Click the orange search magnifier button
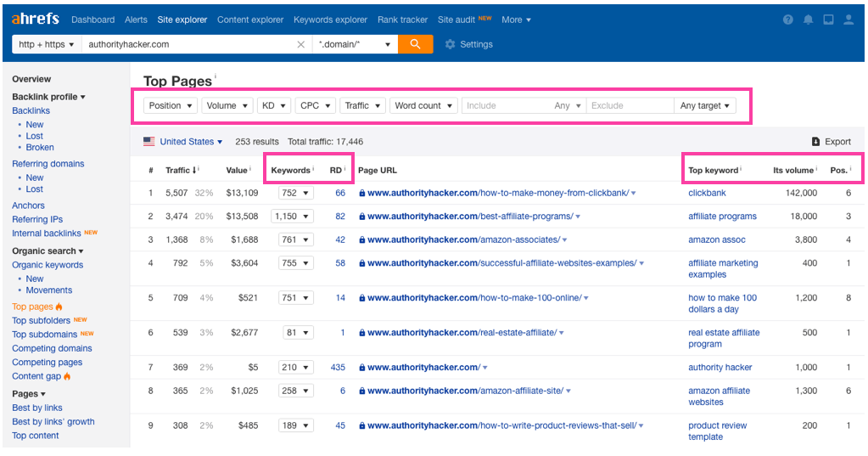 coord(415,44)
